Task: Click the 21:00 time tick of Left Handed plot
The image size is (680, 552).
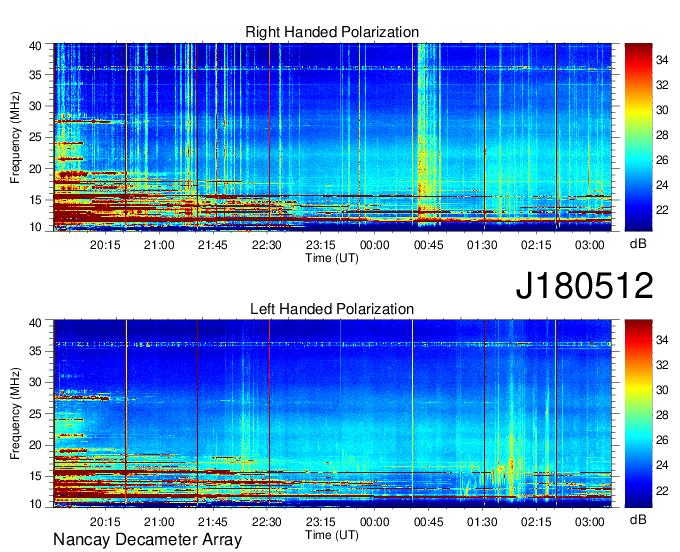Action: pyautogui.click(x=159, y=522)
